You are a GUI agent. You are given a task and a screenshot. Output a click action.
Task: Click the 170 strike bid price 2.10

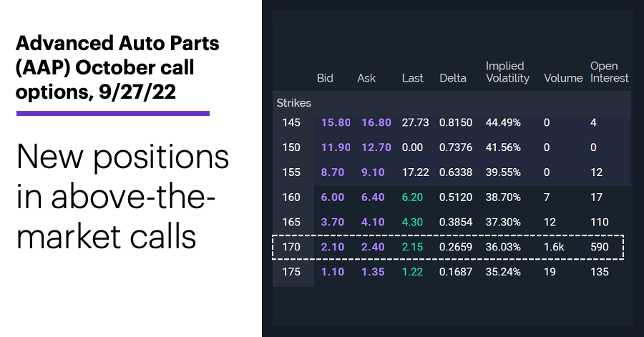pos(332,247)
